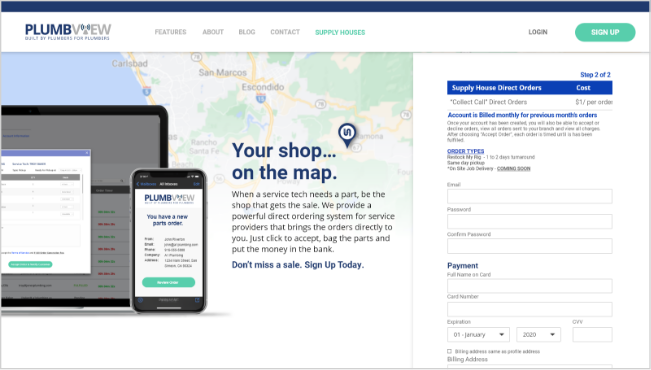Check billing address same as profile address
This screenshot has height=370, width=651.
(449, 351)
